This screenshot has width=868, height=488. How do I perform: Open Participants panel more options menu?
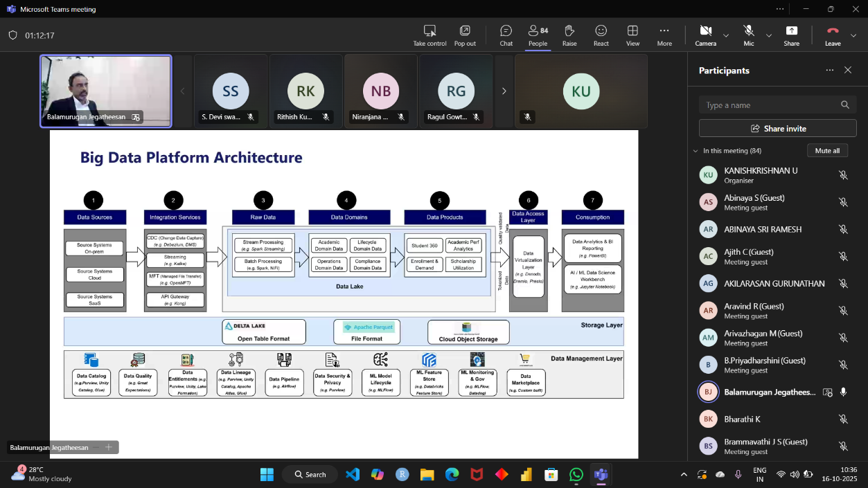[x=829, y=70]
